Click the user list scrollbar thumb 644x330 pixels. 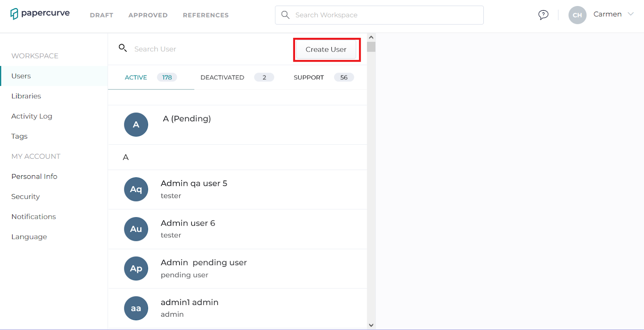click(x=371, y=47)
